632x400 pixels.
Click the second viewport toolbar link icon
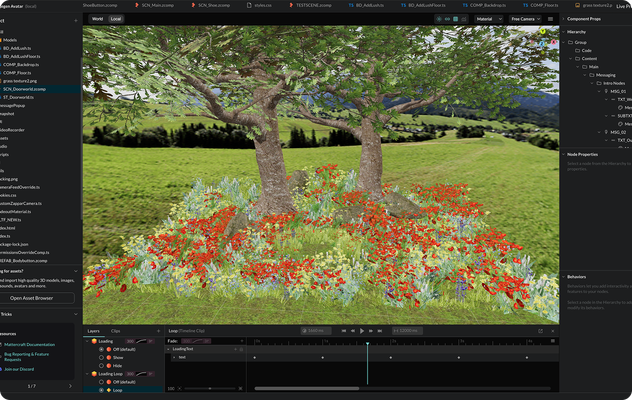pos(447,19)
